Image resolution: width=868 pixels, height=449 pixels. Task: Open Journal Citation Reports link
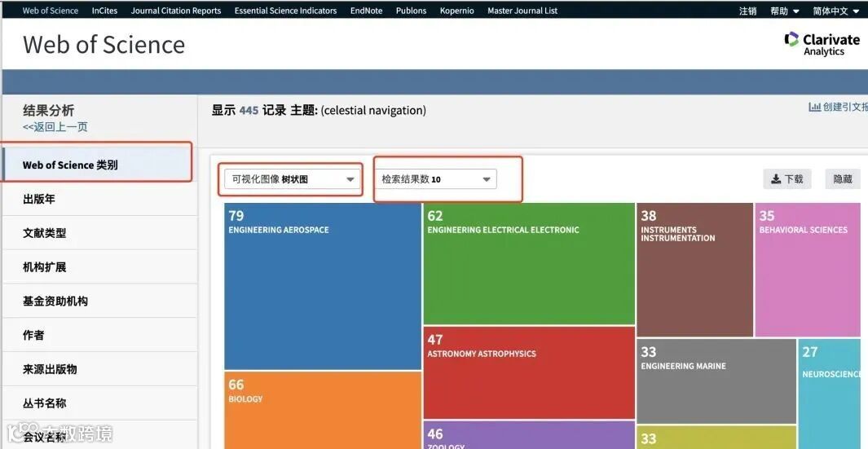tap(176, 11)
